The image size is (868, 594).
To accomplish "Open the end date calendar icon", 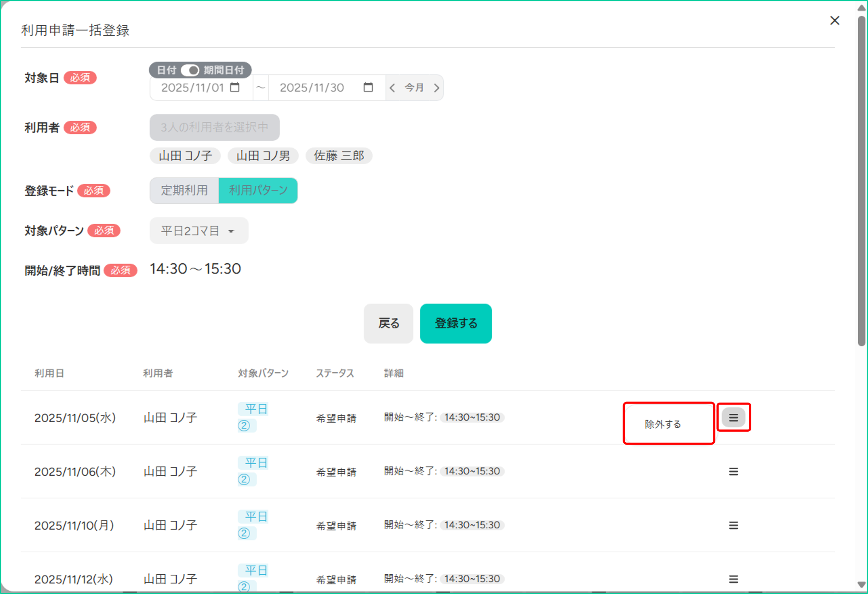I will pos(368,87).
